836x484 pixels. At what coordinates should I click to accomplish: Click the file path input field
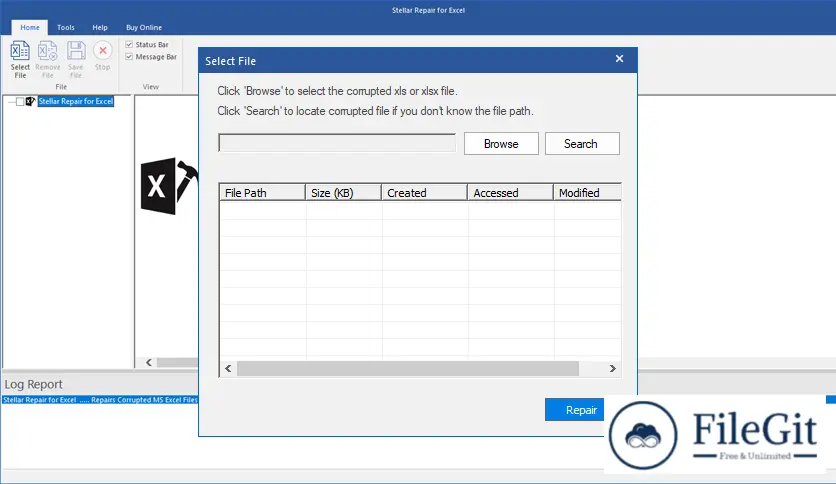337,143
